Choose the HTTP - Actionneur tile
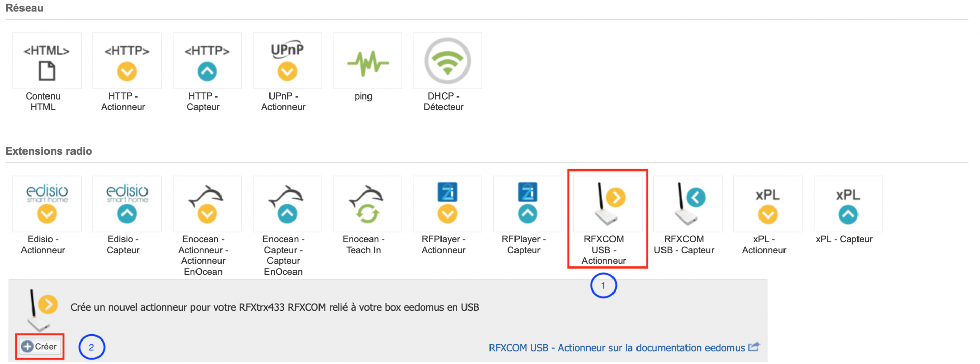The image size is (980, 364). (127, 61)
